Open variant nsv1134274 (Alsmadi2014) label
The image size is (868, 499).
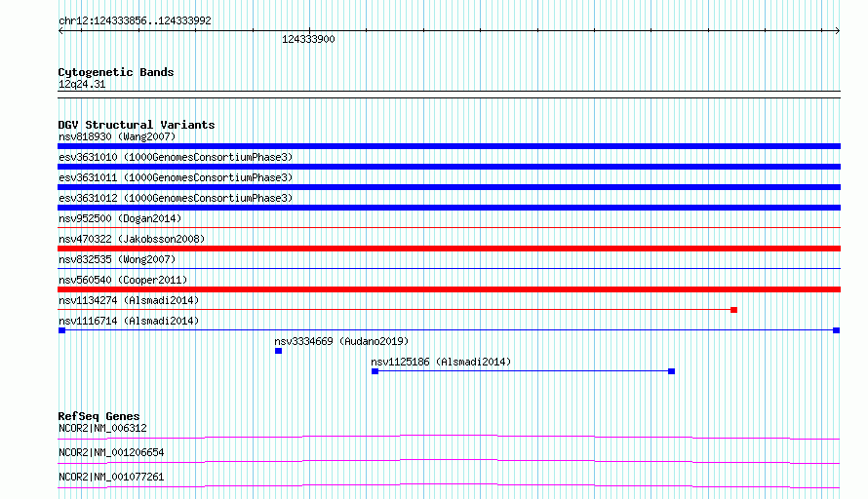click(x=129, y=300)
